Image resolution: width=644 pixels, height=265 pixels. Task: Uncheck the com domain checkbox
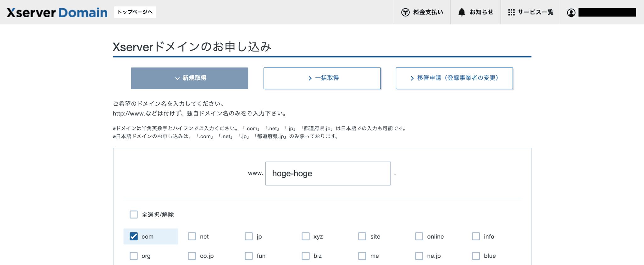pos(134,236)
